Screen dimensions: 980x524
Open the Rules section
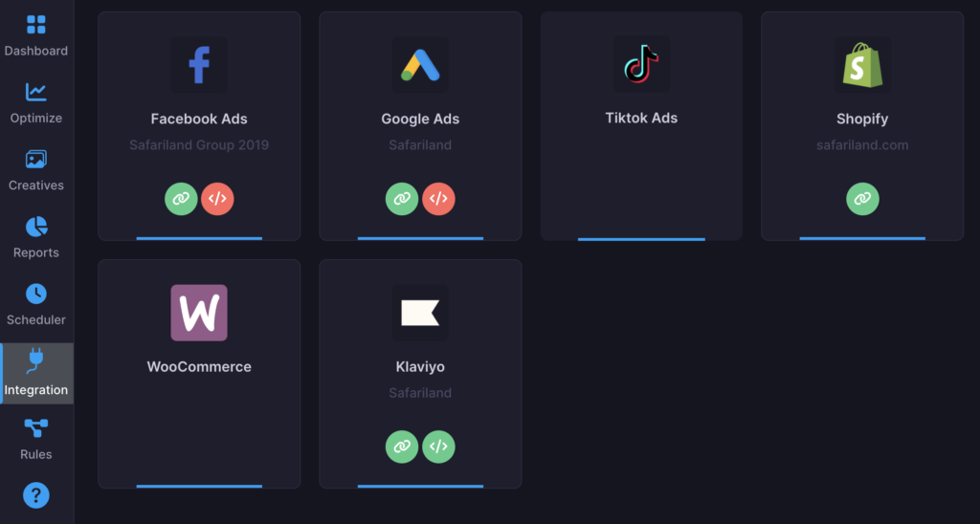pos(36,440)
